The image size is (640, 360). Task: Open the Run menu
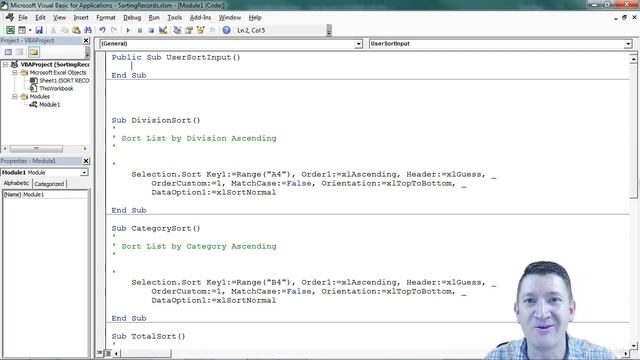pyautogui.click(x=154, y=18)
